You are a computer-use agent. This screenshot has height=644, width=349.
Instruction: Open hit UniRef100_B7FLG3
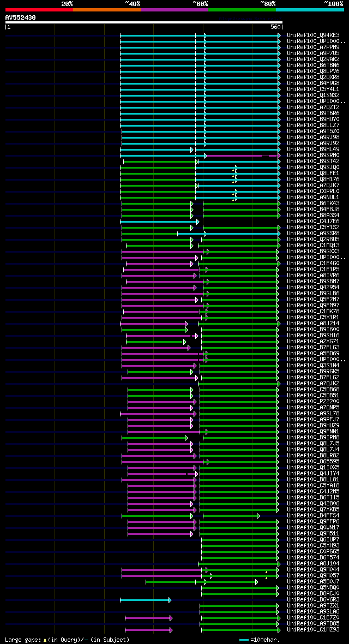click(313, 348)
